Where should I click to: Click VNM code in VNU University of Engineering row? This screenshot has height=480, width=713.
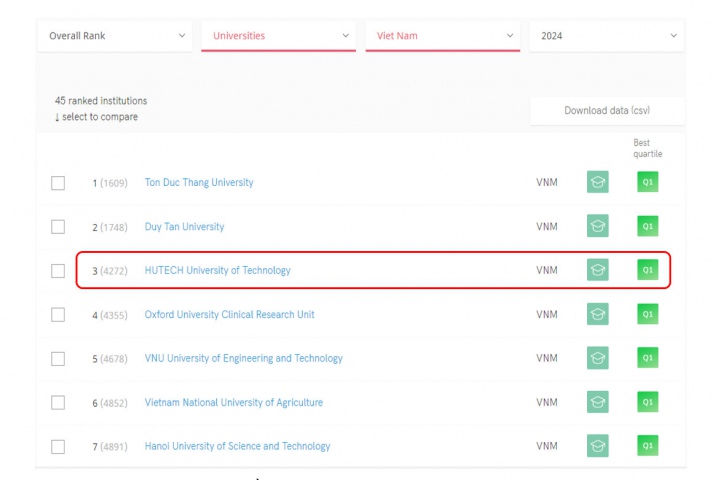coord(547,358)
